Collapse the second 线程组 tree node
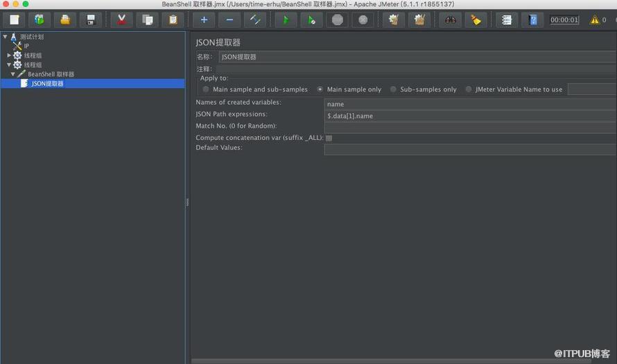The height and width of the screenshot is (364, 617). click(8, 65)
